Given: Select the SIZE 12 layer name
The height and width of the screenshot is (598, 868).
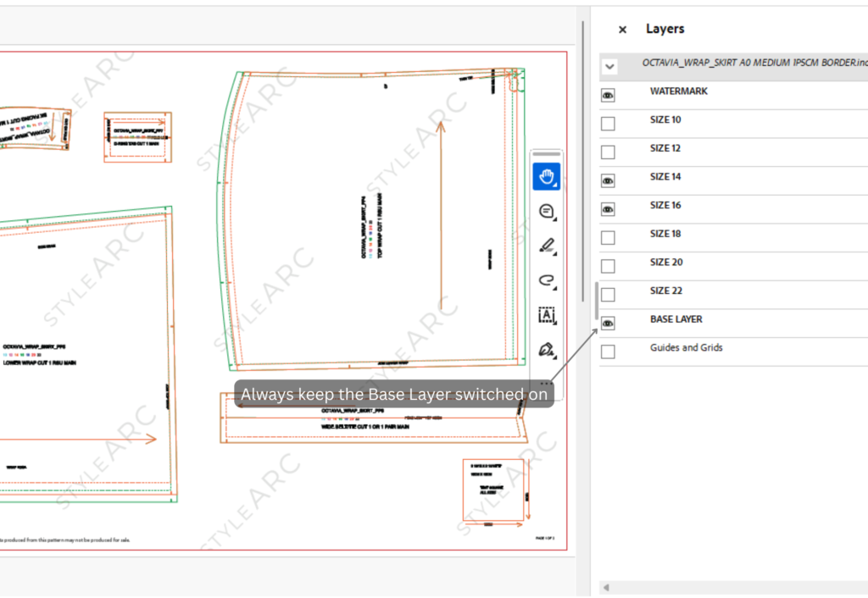Looking at the screenshot, I should [665, 148].
